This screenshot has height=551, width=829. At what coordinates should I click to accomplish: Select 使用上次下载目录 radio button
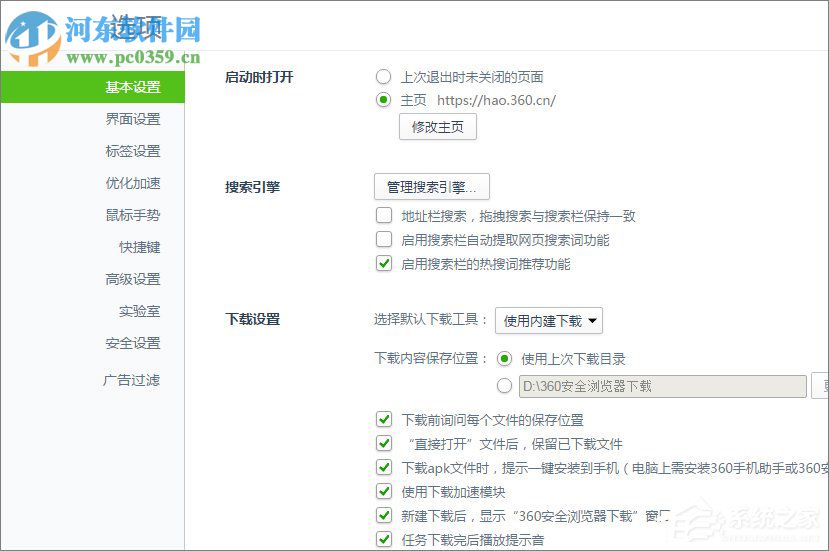coord(504,359)
